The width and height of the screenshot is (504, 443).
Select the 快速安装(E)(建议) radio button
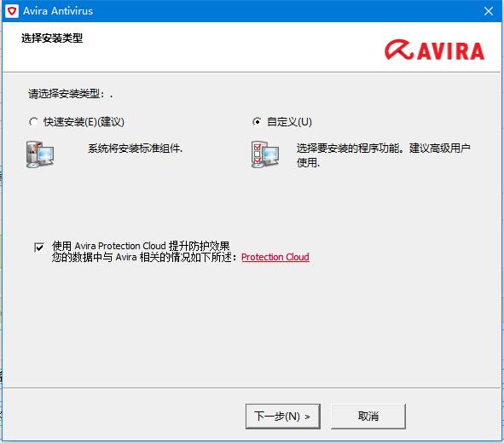click(x=33, y=122)
